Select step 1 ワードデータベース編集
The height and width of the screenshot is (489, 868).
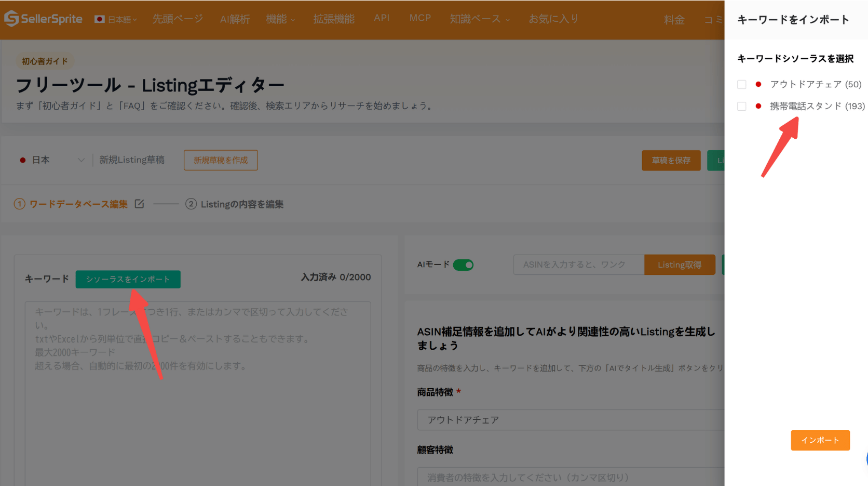(71, 204)
